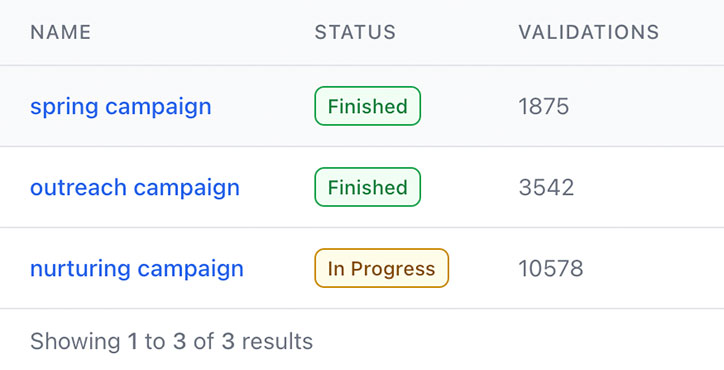The image size is (724, 370).
Task: Open the nurturing campaign link
Action: pos(137,268)
